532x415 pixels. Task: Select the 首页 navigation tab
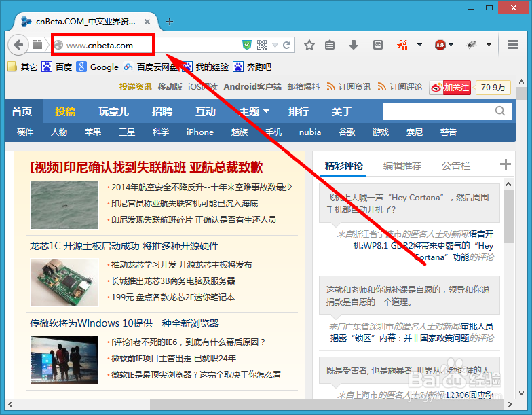coord(22,111)
